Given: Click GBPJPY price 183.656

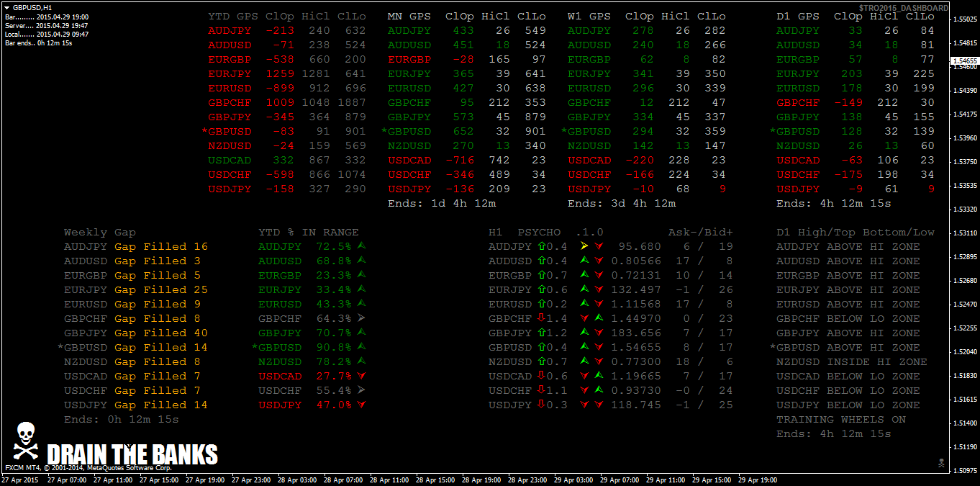Looking at the screenshot, I should click(x=636, y=333).
